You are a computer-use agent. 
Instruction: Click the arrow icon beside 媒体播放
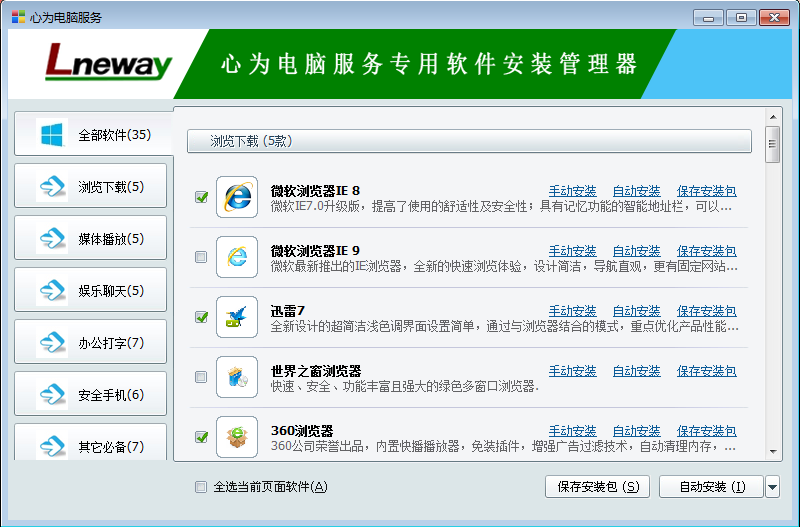pyautogui.click(x=51, y=239)
